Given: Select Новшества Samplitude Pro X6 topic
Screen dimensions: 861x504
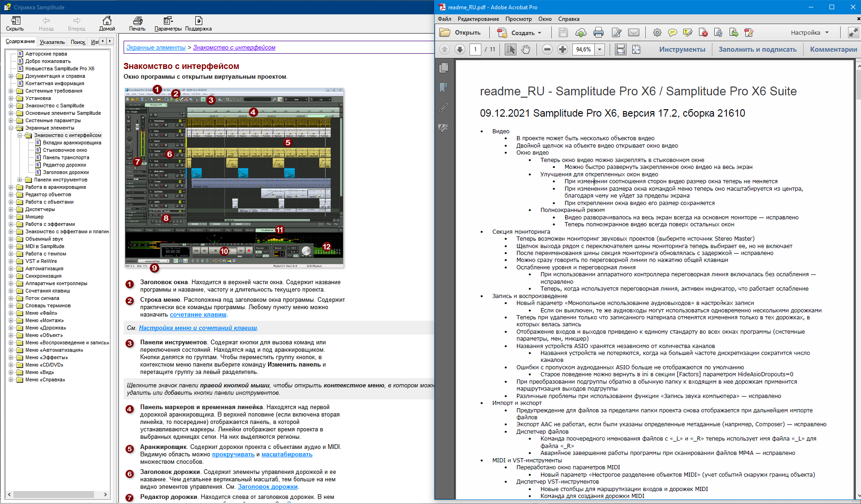Looking at the screenshot, I should (x=60, y=68).
